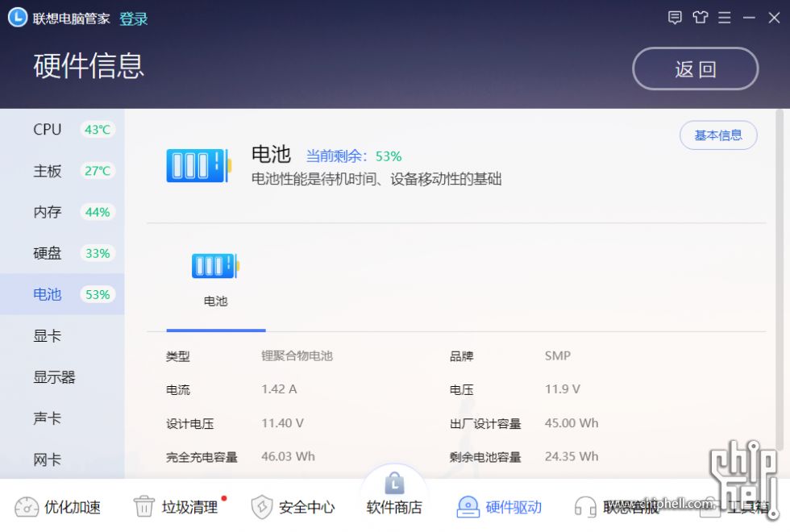Open the hamburger main menu
790x532 pixels.
(725, 18)
